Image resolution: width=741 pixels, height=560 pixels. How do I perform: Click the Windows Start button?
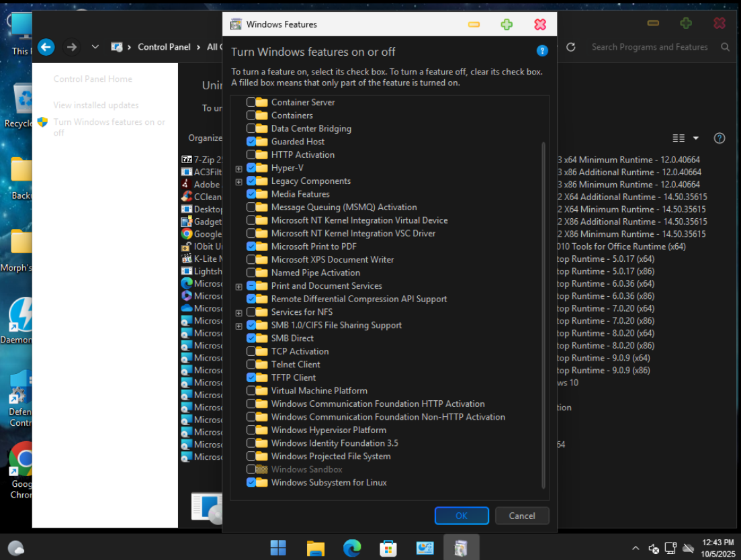(278, 548)
